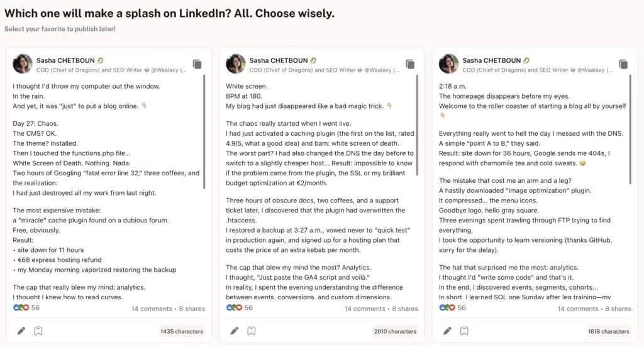The image size is (644, 345).
Task: Copy the third post using its copy icon
Action: 623,64
